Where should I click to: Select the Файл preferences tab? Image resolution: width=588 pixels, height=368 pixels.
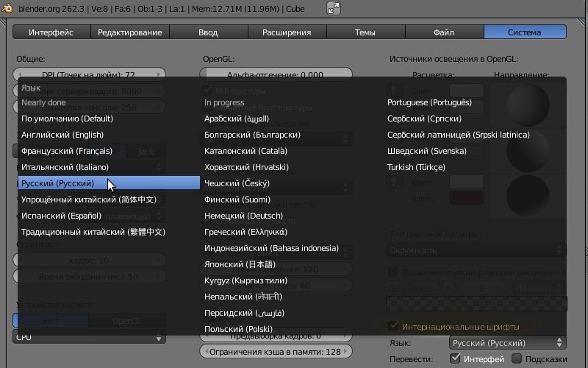(x=443, y=32)
